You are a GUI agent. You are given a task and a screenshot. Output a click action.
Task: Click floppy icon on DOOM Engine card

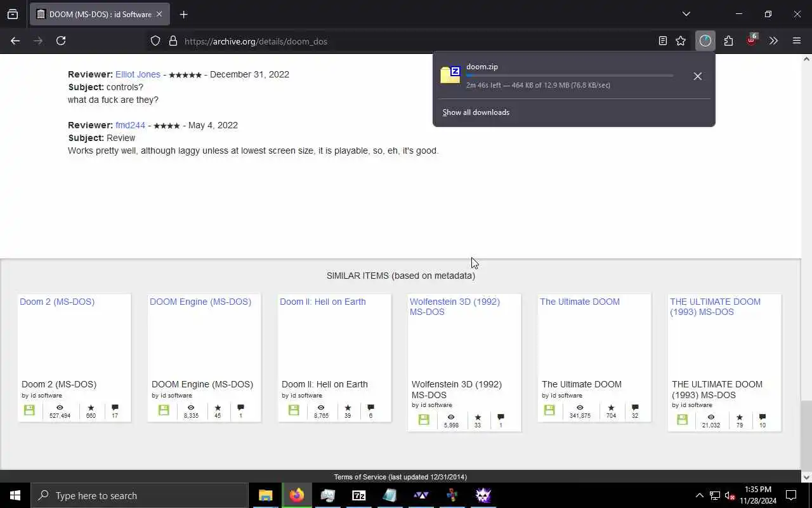(x=164, y=410)
